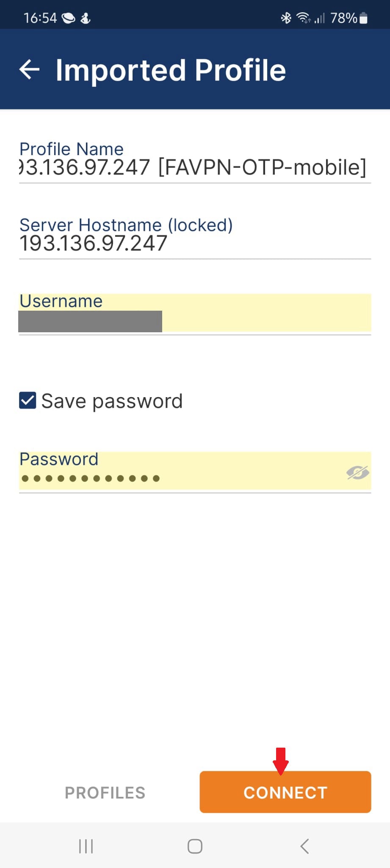Tap the Imported Profile title
This screenshot has width=390, height=868.
(x=171, y=70)
